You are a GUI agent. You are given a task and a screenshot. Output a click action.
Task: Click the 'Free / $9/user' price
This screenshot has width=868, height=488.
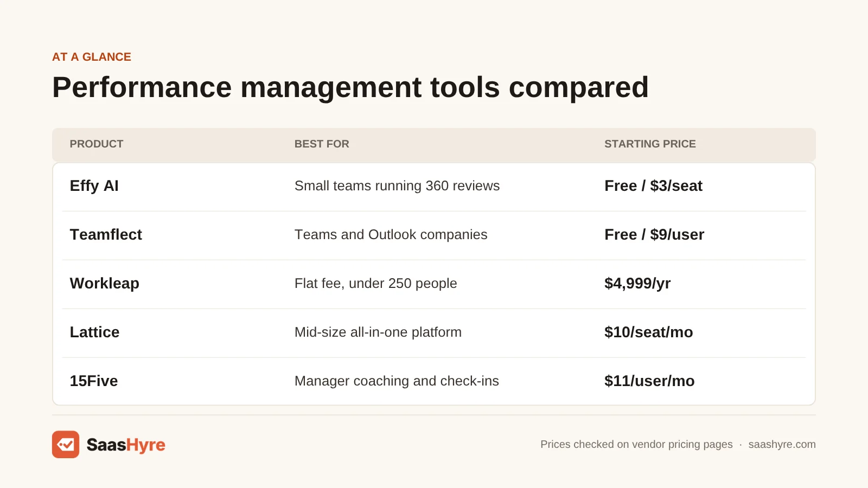[654, 235]
